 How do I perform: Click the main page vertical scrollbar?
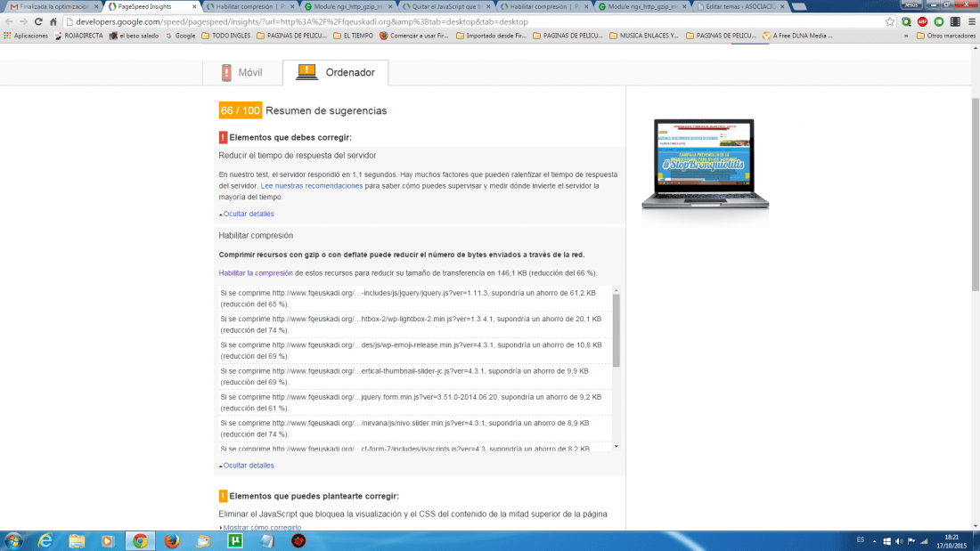pyautogui.click(x=975, y=194)
